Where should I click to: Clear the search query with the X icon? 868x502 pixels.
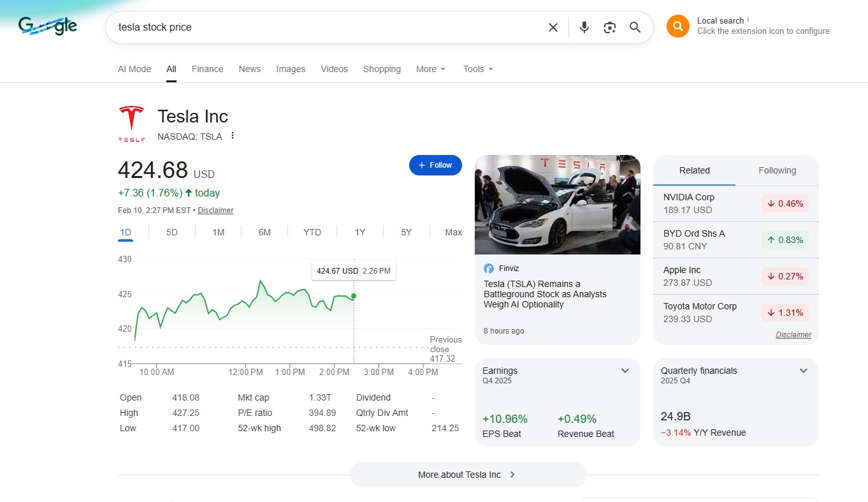pos(553,27)
